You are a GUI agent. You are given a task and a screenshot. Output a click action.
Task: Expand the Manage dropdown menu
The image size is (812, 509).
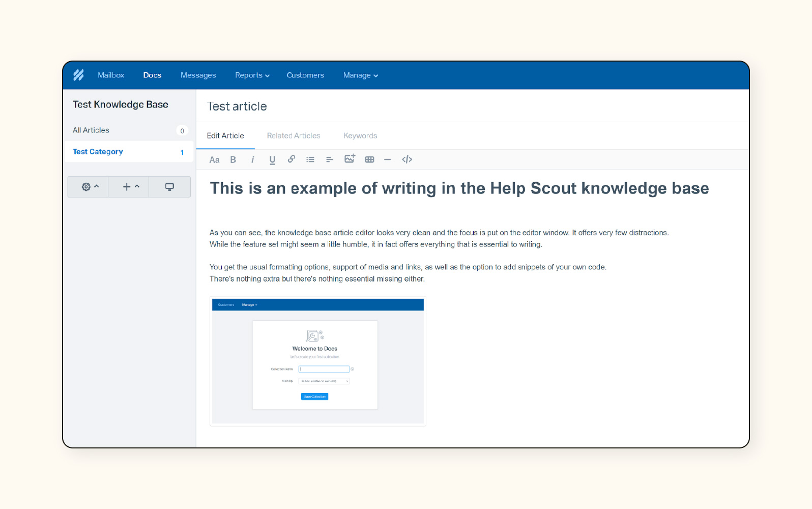pyautogui.click(x=361, y=75)
